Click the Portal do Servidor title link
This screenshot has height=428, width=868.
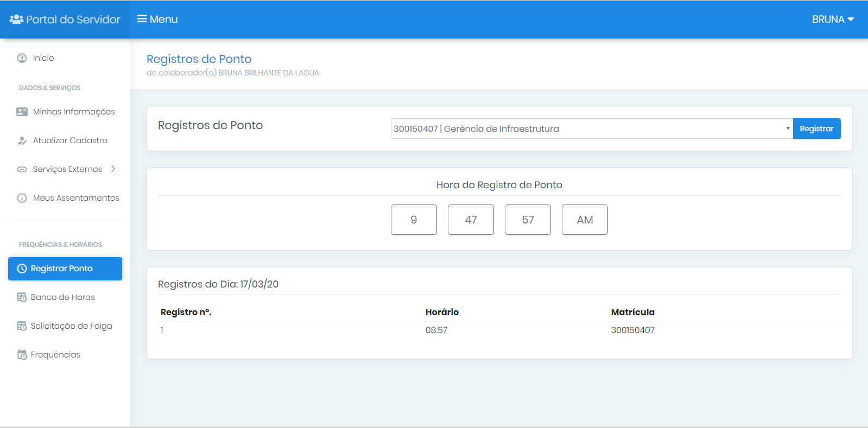(73, 20)
